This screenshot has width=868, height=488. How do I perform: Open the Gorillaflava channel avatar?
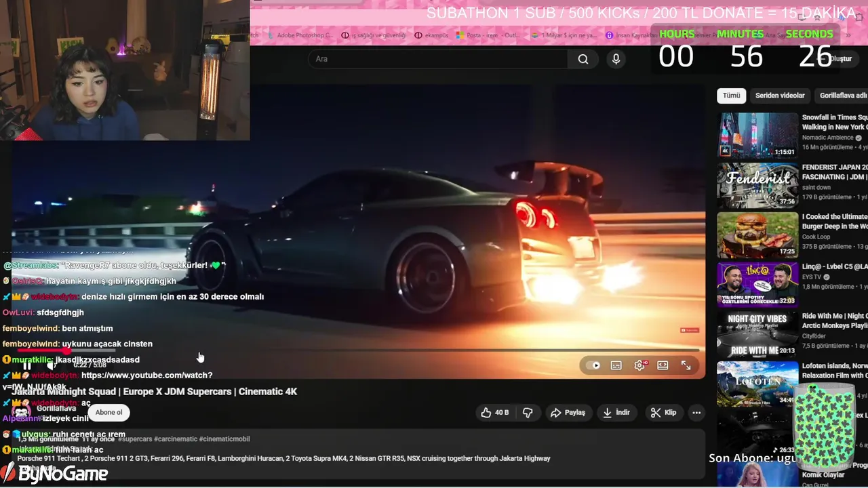tap(21, 412)
